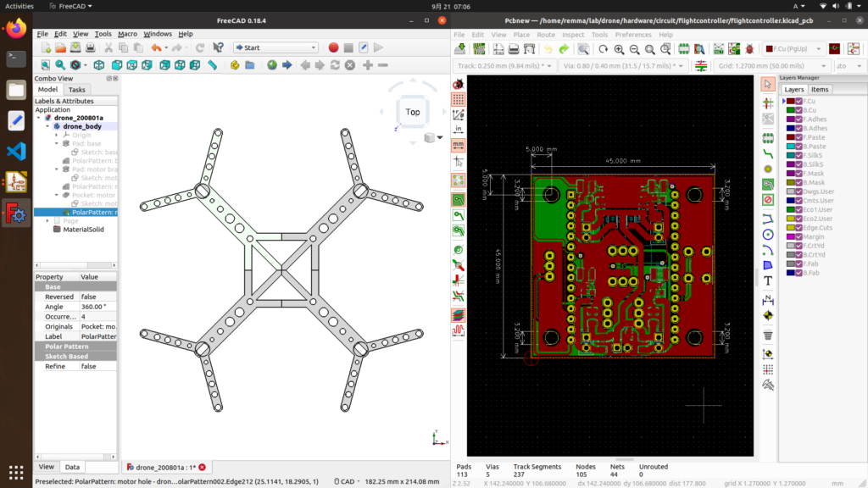
Task: Click Top on the navigation cube
Action: coord(412,111)
